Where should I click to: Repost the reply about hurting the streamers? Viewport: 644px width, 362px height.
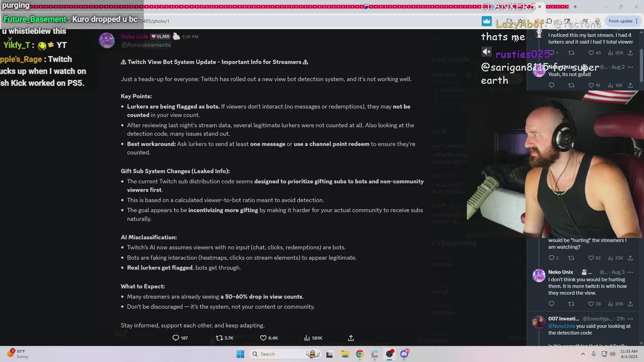coord(571,258)
